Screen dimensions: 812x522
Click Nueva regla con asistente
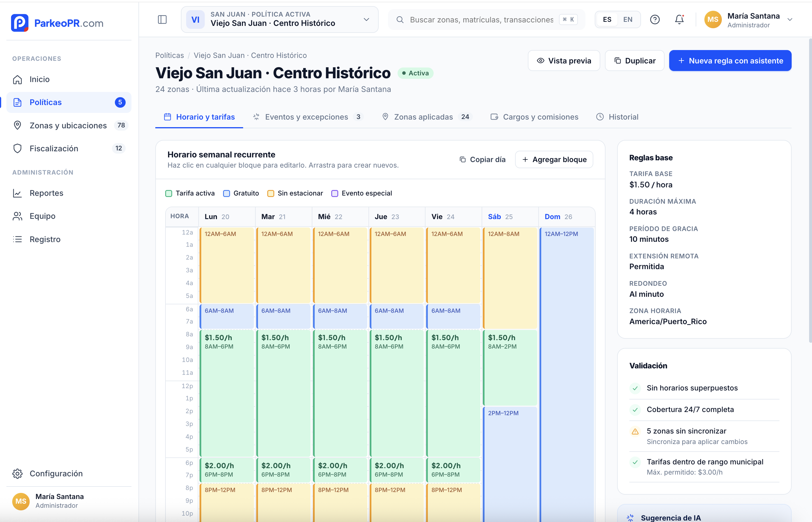click(730, 61)
